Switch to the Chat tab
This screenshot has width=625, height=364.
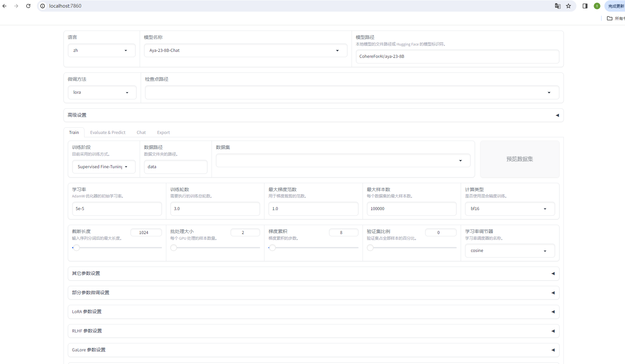click(141, 132)
